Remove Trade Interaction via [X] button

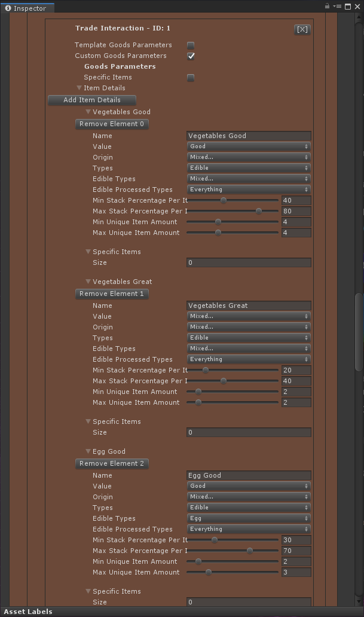(x=302, y=29)
